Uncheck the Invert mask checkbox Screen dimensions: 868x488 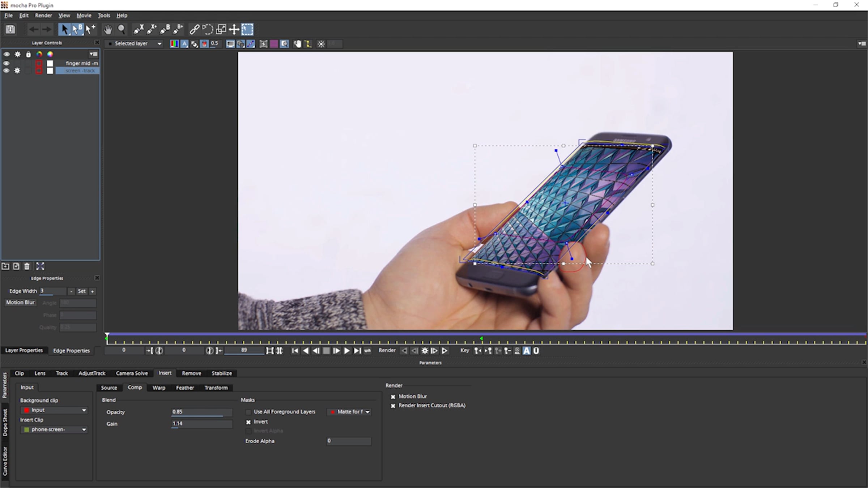tap(248, 422)
